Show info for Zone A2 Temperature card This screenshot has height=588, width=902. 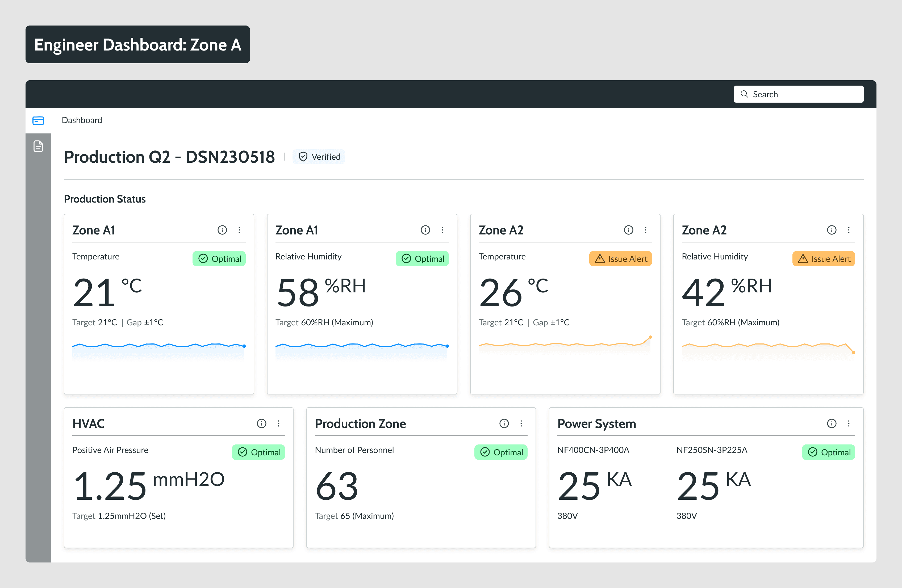coord(628,230)
